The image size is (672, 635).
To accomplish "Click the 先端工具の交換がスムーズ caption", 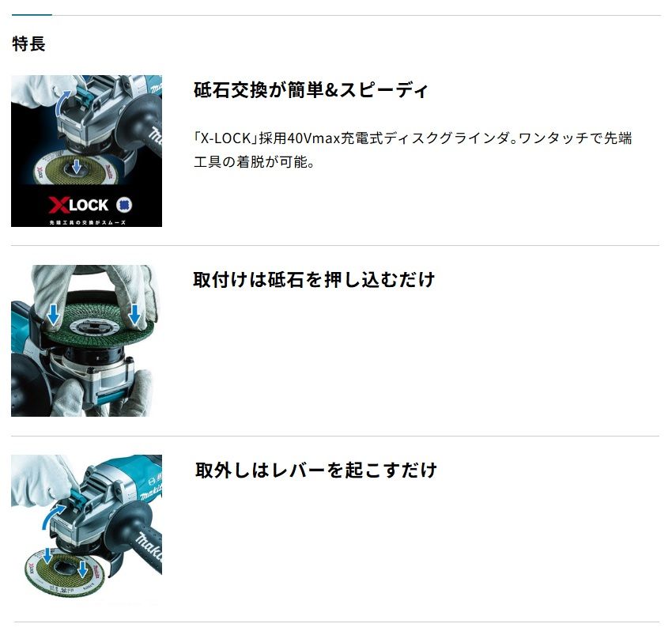I will 88,222.
